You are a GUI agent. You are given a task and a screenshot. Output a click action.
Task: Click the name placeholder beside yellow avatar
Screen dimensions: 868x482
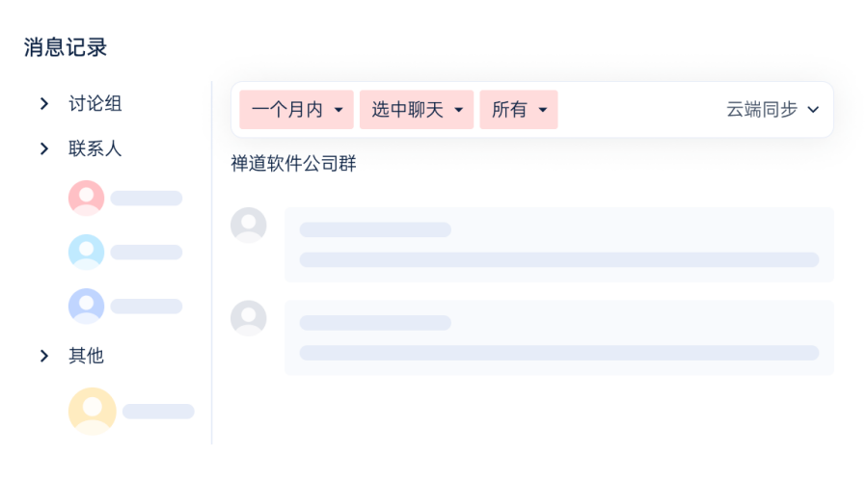click(x=158, y=412)
